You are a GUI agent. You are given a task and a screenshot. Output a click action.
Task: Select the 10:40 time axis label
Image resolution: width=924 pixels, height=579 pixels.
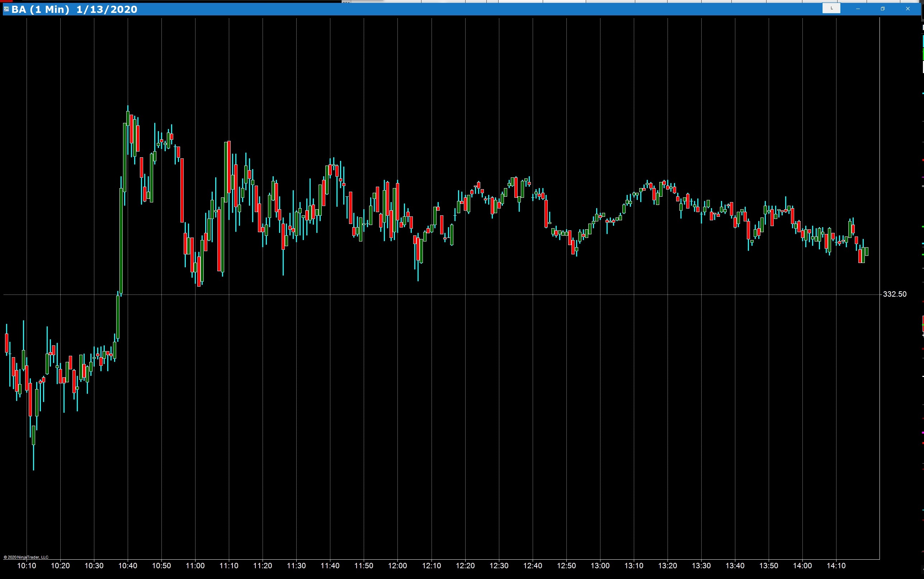point(128,566)
